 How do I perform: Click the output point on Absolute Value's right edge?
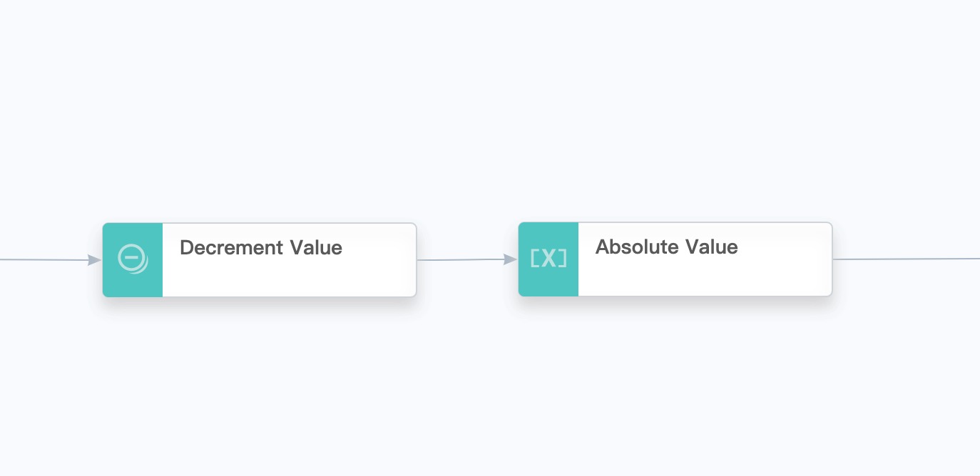coord(832,259)
